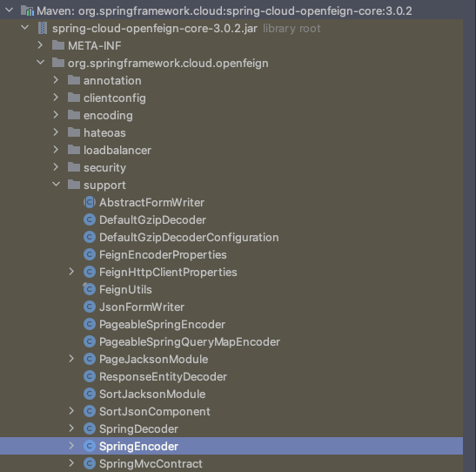
Task: Click the FeignEncoderProperties class icon
Action: pyautogui.click(x=90, y=254)
